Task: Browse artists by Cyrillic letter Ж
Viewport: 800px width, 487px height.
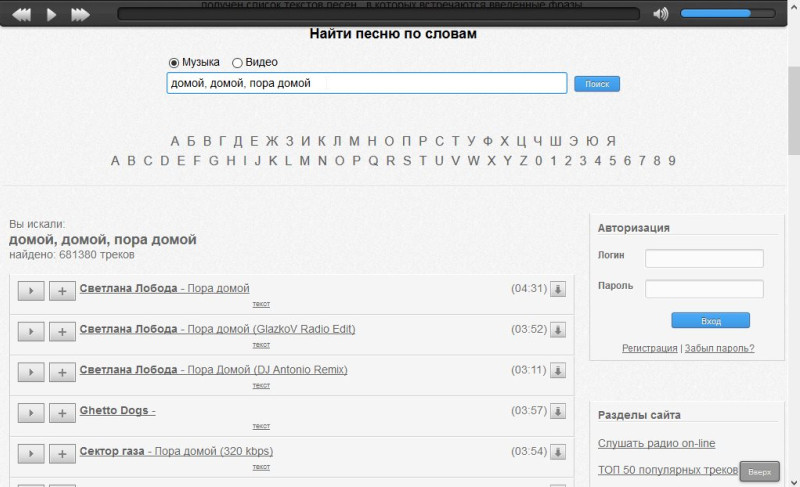Action: [x=272, y=141]
